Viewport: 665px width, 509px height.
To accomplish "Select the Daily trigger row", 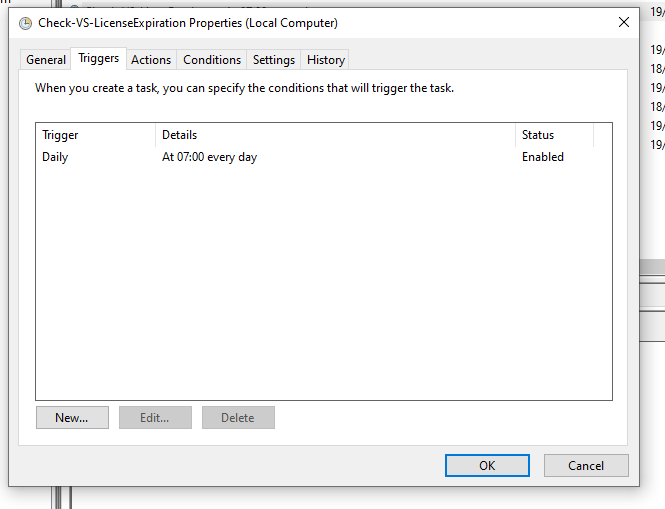I will click(55, 157).
